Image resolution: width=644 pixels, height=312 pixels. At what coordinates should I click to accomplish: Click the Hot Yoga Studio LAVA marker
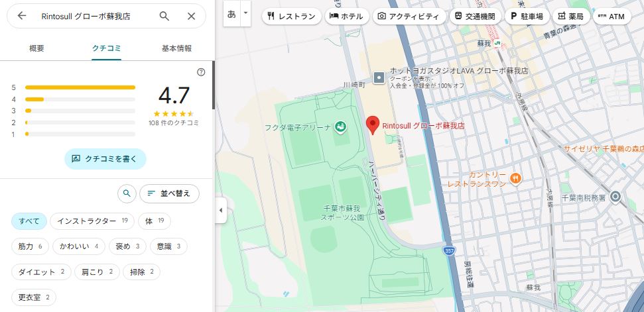pyautogui.click(x=379, y=78)
